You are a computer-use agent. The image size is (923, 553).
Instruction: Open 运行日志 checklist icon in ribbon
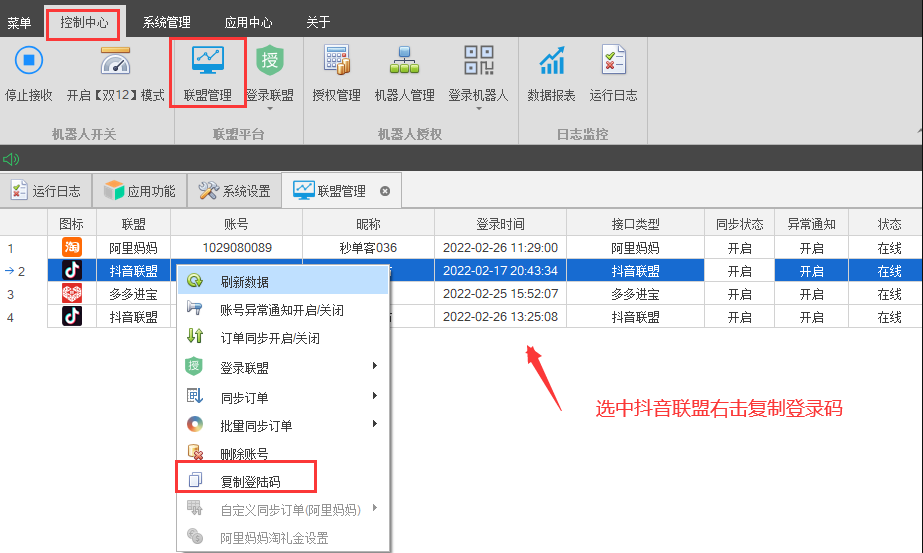pos(613,60)
